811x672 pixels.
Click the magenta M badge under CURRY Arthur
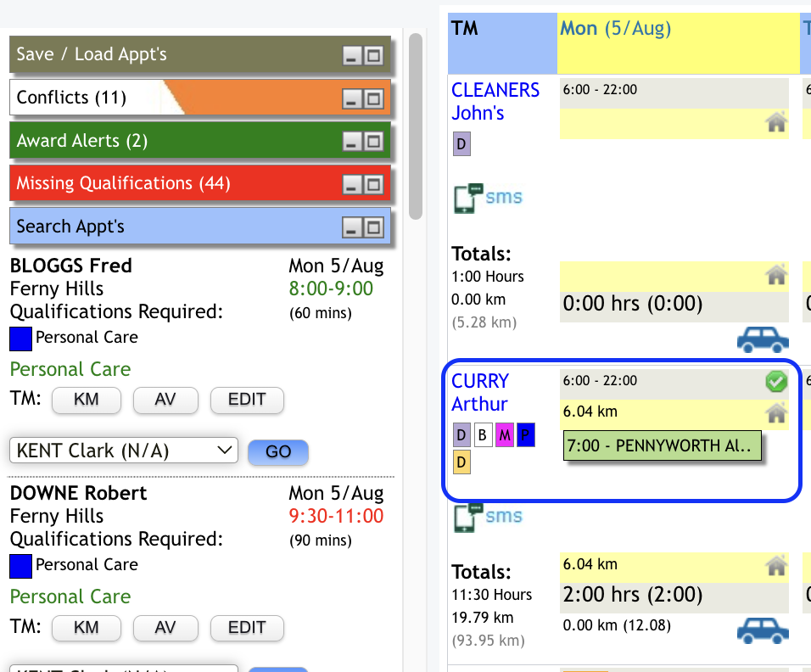(504, 435)
